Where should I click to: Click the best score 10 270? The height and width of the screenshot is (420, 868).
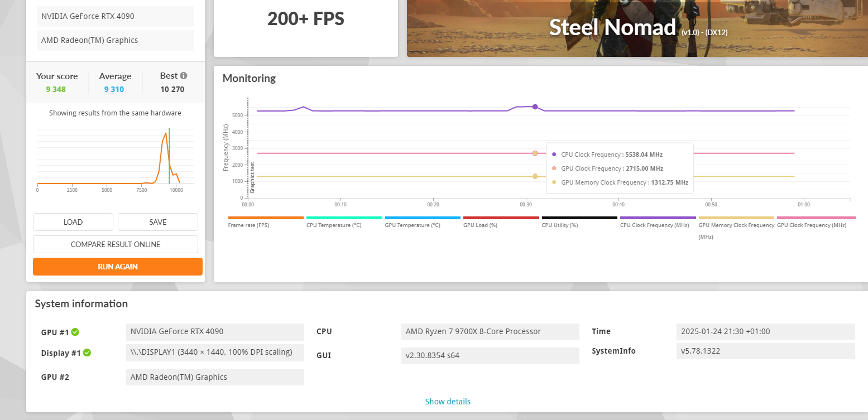pos(172,89)
